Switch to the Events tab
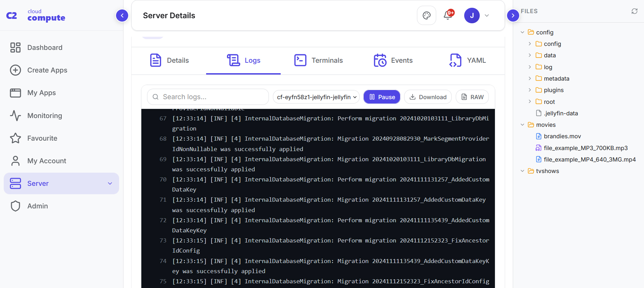This screenshot has height=288, width=644. (x=393, y=60)
